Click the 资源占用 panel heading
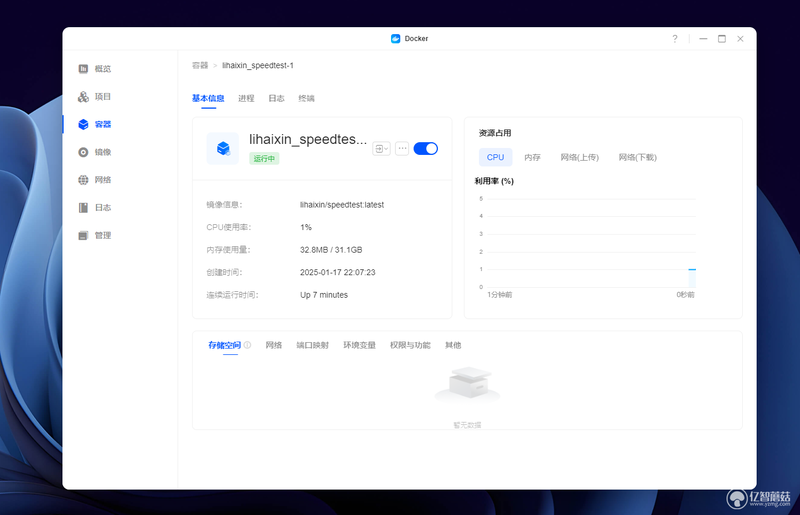This screenshot has width=800, height=515. coord(495,133)
